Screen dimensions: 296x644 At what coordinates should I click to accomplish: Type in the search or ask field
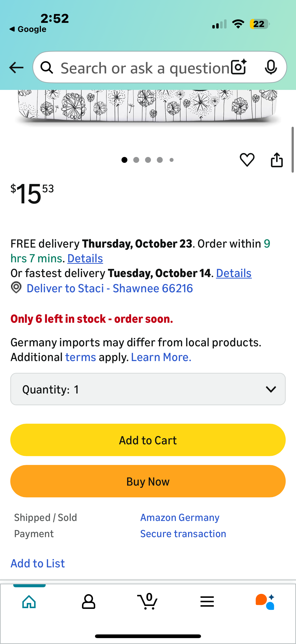[x=145, y=68]
